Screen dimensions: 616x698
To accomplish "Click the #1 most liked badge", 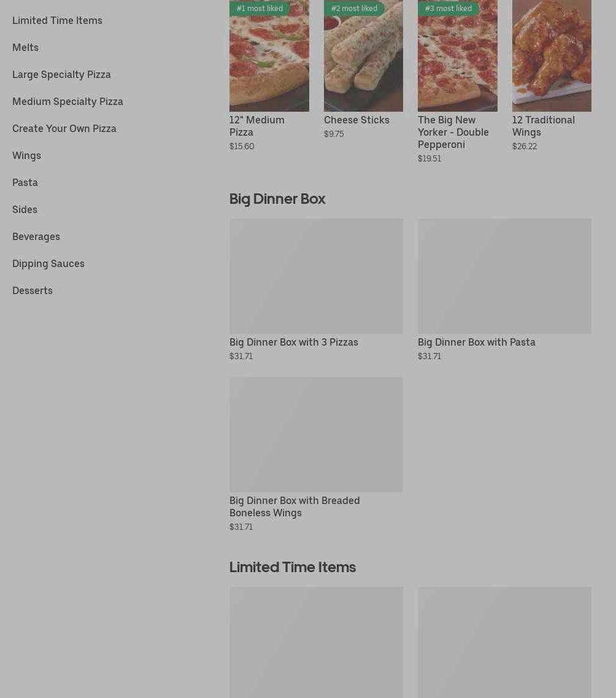I will pyautogui.click(x=260, y=8).
